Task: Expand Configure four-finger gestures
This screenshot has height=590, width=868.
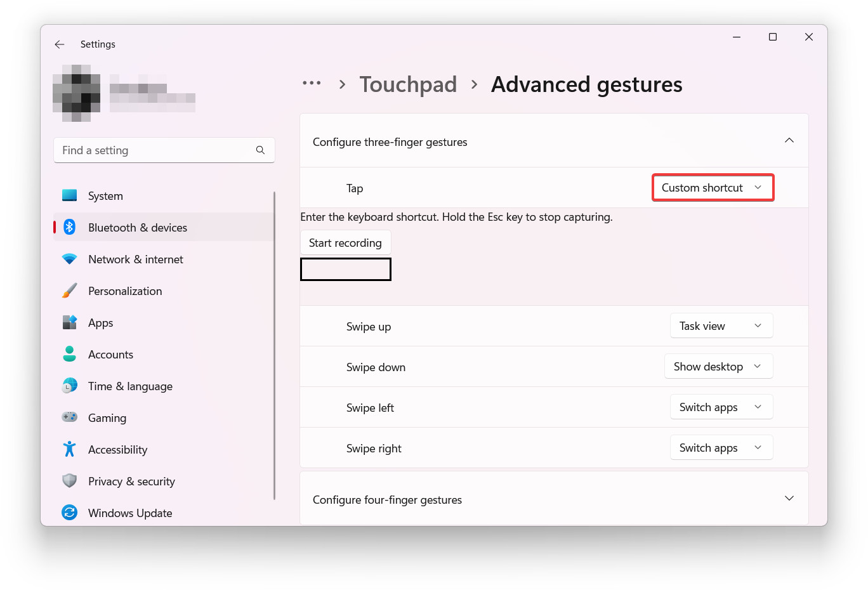Action: tap(789, 499)
